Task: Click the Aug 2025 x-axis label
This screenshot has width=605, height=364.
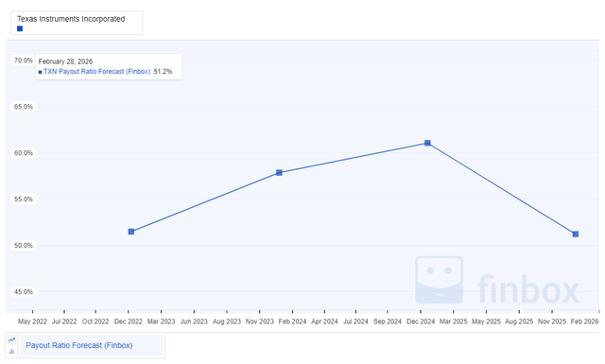Action: (519, 321)
